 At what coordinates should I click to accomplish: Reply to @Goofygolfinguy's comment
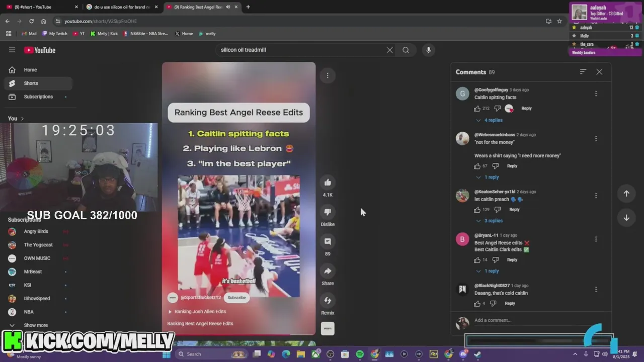pyautogui.click(x=526, y=108)
